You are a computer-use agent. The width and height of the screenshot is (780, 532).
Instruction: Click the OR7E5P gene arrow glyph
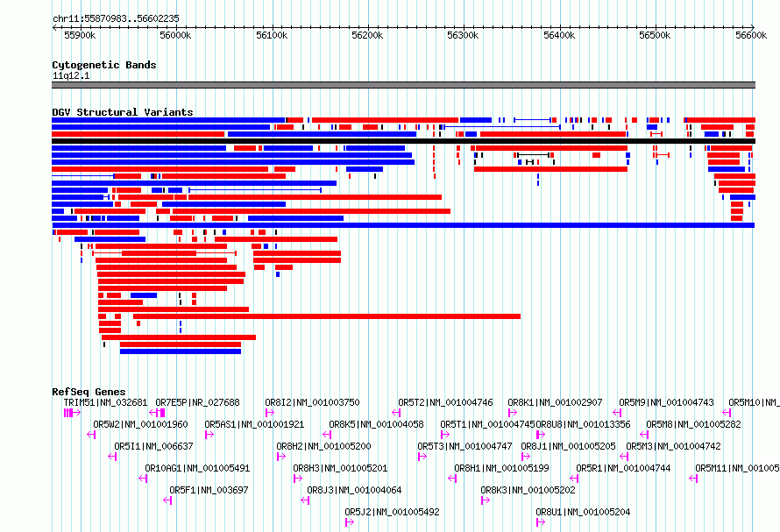click(x=157, y=413)
